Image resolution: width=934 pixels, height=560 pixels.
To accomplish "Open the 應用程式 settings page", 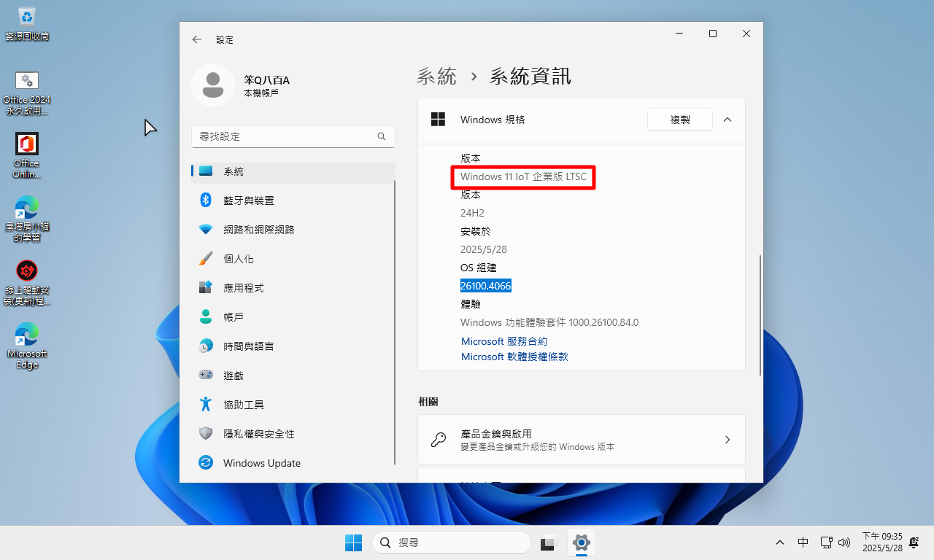I will 293,288.
